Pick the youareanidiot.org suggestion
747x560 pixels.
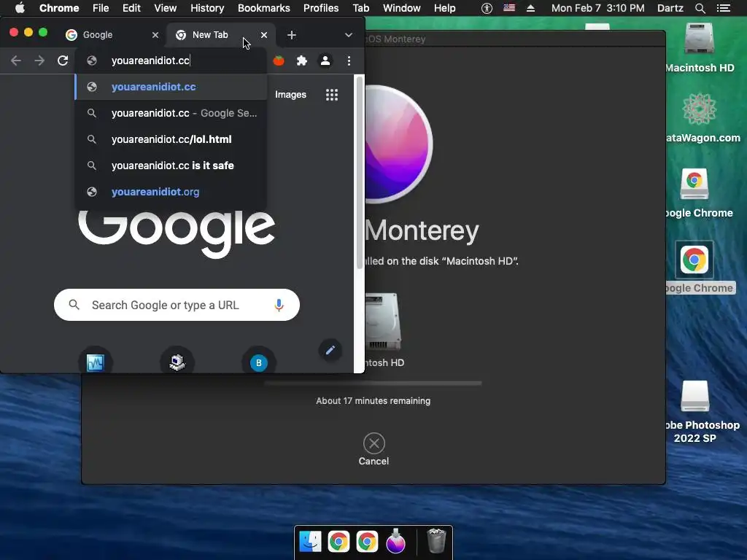pyautogui.click(x=171, y=192)
